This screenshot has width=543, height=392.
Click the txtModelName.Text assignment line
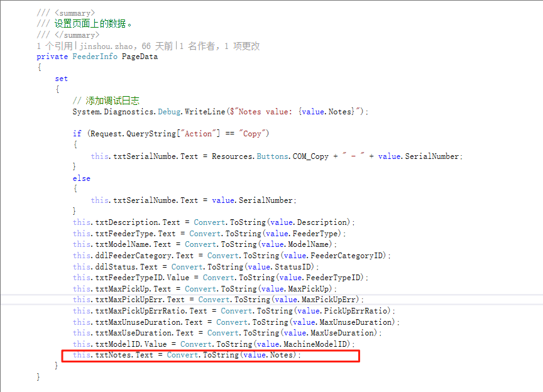(x=205, y=244)
